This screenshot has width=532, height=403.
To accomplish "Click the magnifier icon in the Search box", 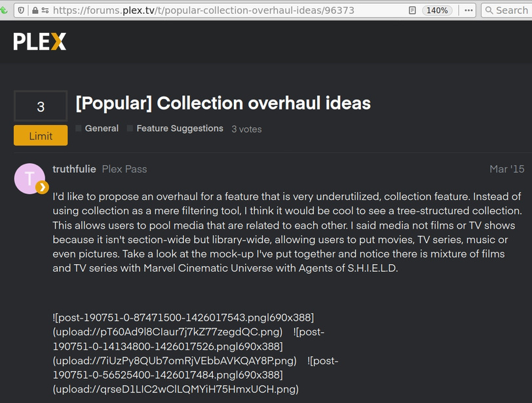I will (489, 10).
